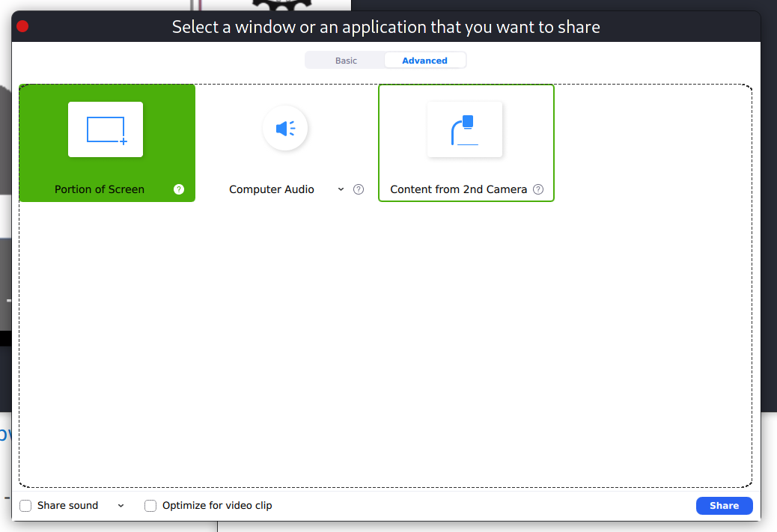Click the Share sound label text
Screen dimensions: 777x532
(68, 505)
